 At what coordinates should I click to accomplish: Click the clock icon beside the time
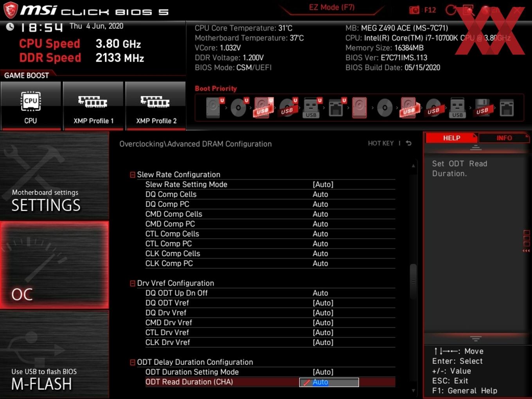[x=10, y=27]
